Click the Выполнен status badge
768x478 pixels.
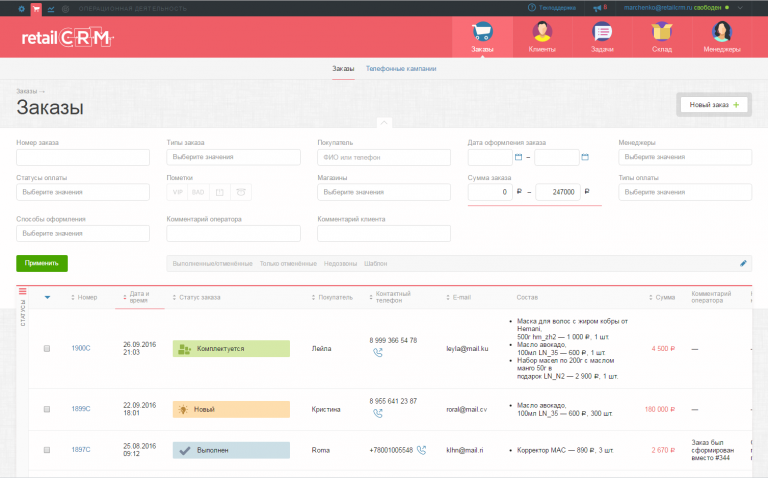[x=231, y=450]
